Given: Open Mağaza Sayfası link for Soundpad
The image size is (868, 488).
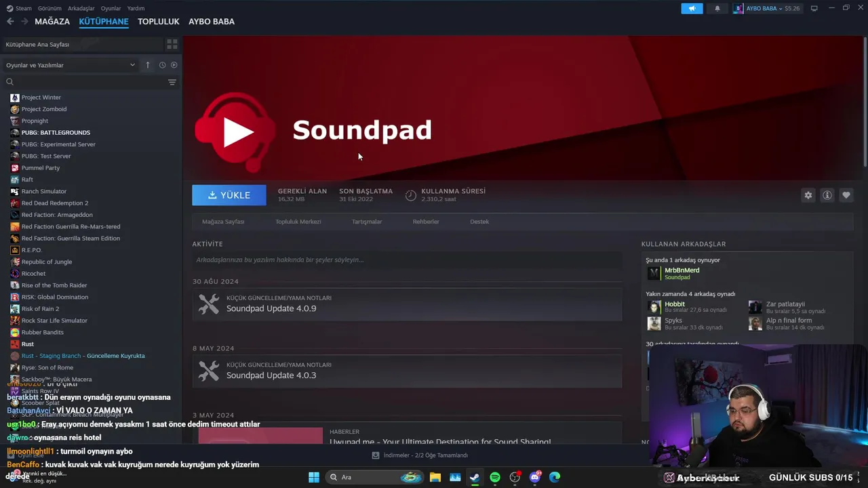Looking at the screenshot, I should coord(223,222).
